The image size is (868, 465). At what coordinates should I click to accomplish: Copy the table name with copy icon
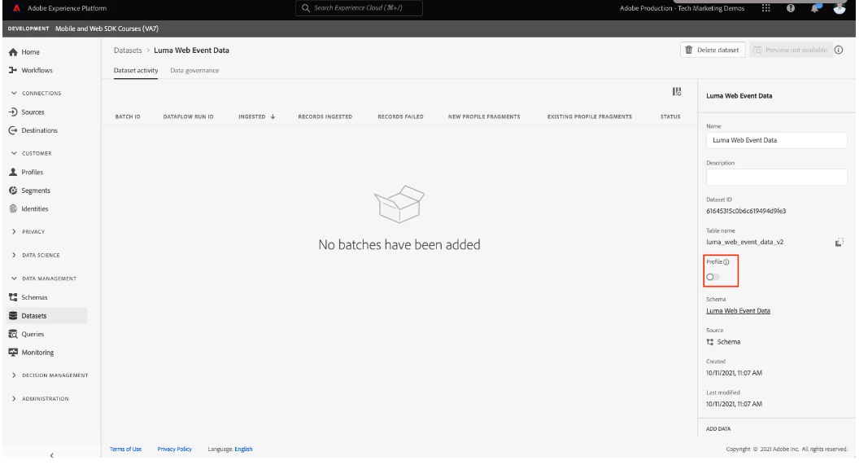pyautogui.click(x=840, y=242)
